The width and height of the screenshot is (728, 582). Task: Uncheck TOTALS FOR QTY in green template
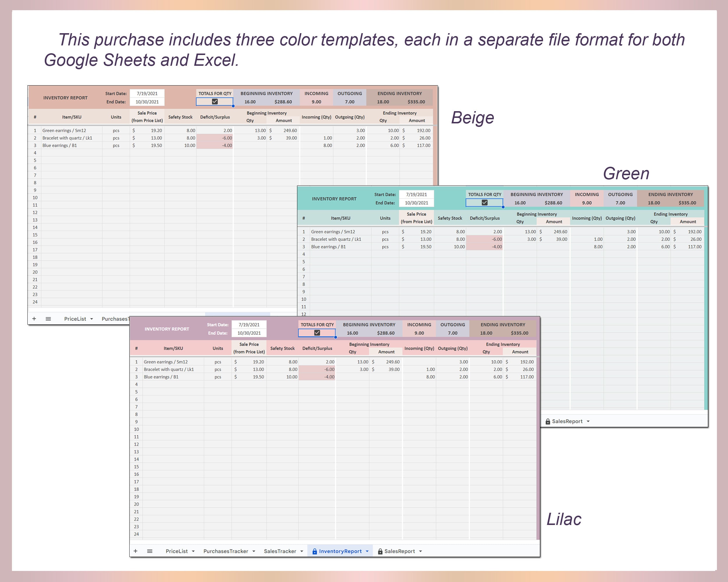(x=485, y=203)
